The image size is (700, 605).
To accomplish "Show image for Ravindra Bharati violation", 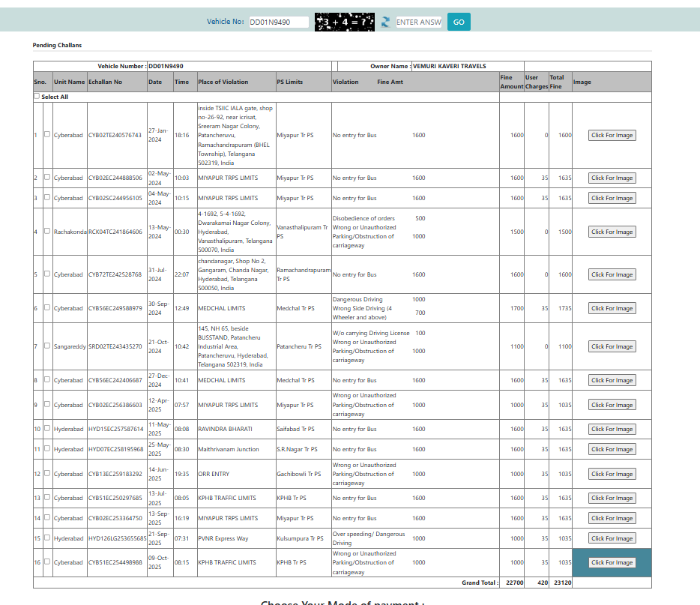I will 612,430.
